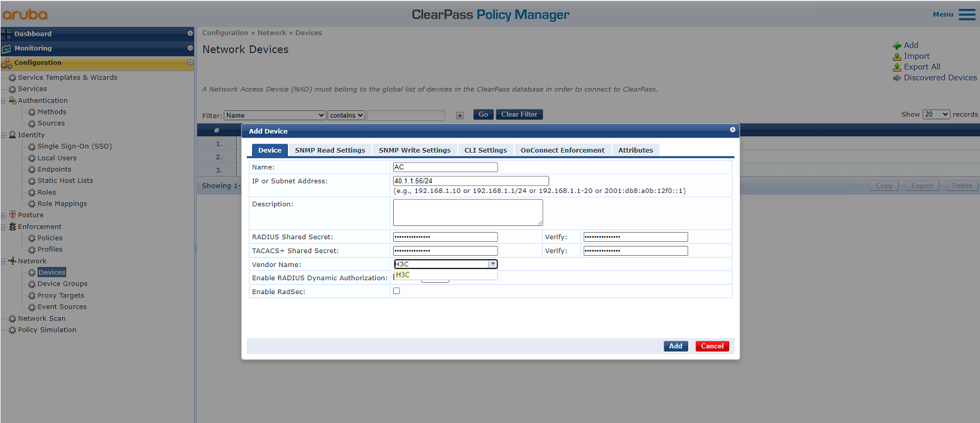Click the Description text area

pos(468,213)
